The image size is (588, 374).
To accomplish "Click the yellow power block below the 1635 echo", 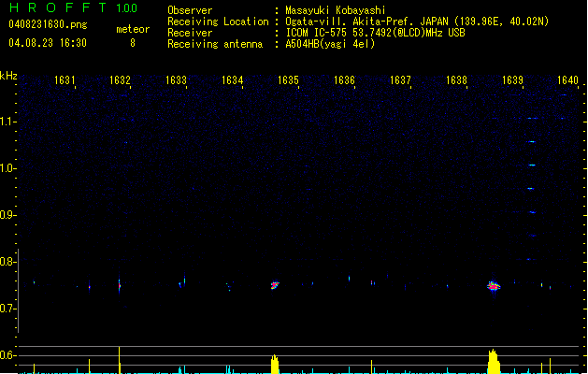I will (275, 365).
